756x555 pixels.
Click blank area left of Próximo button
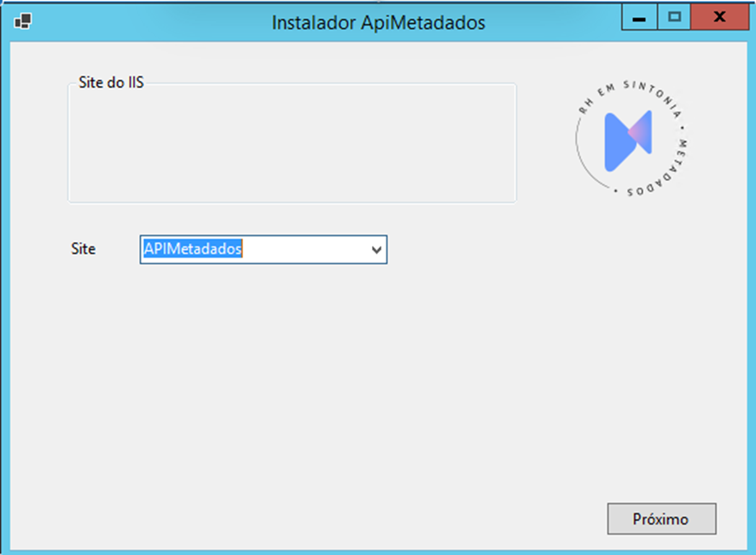point(427,518)
